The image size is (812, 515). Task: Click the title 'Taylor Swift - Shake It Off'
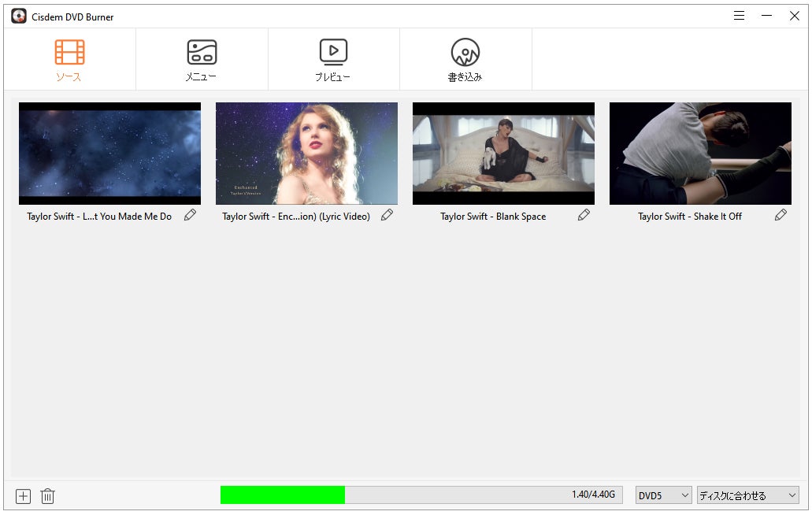click(690, 217)
